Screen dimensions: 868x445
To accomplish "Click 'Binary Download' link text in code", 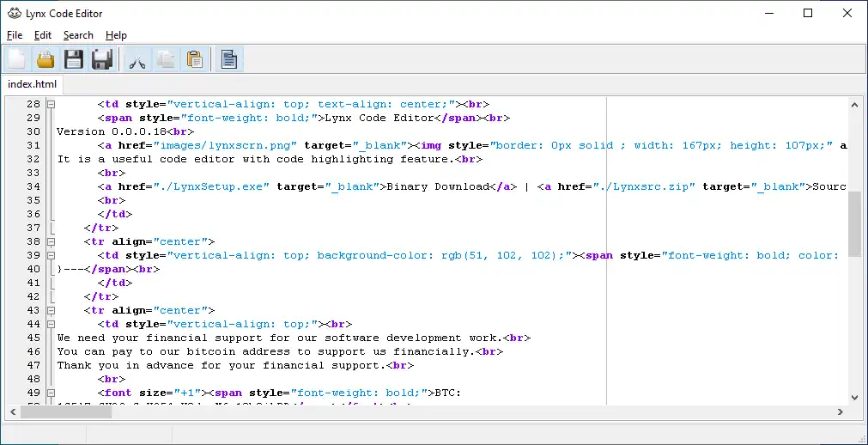I will (x=437, y=186).
